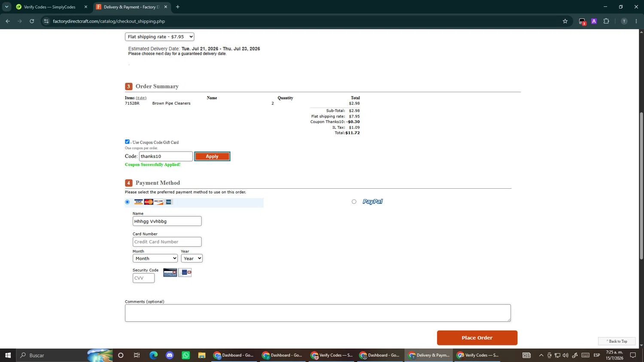Place the order
Screen dimensions: 644x362
point(477,338)
